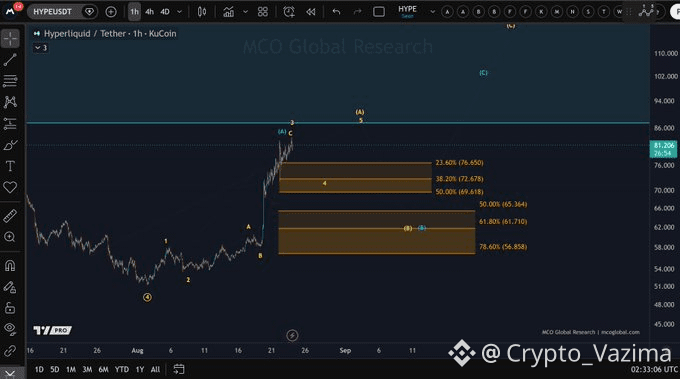Image resolution: width=680 pixels, height=379 pixels.
Task: Switch to the 4h timeframe
Action: coord(150,12)
